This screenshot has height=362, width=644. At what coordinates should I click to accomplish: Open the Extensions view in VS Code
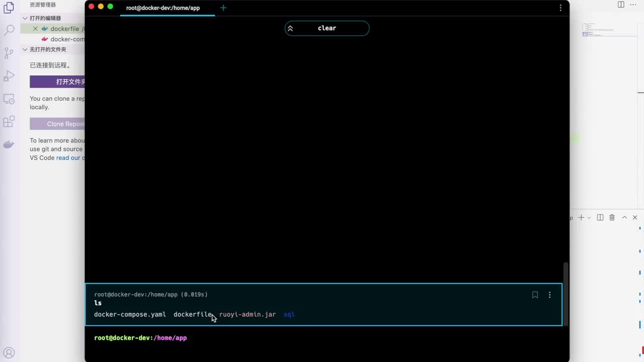pos(9,122)
